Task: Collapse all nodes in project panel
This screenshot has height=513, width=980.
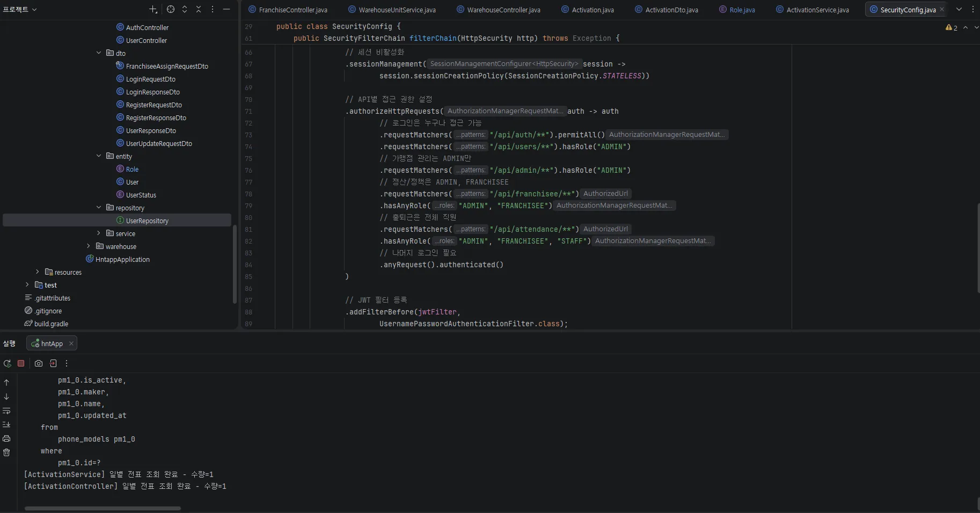Action: [199, 9]
